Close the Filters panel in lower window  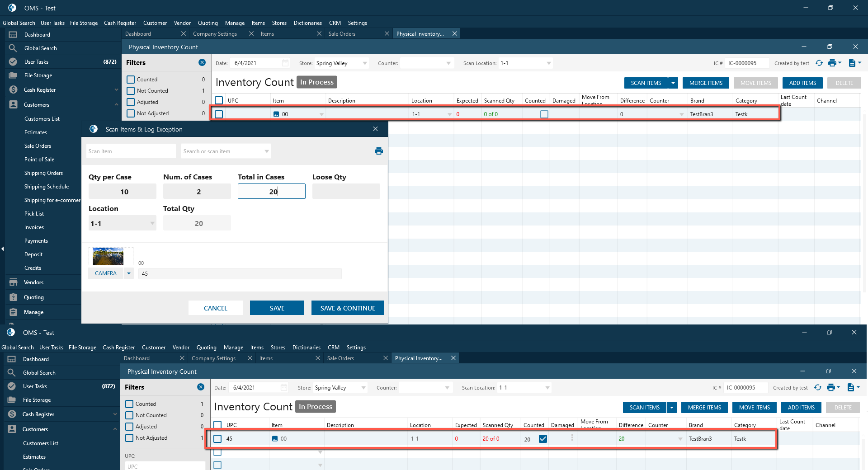(x=201, y=387)
